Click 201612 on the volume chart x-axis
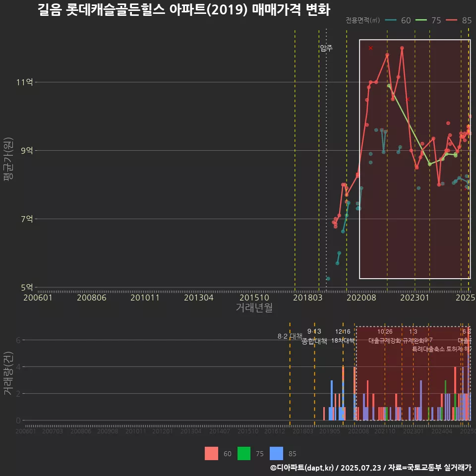The image size is (476, 476). (x=274, y=431)
